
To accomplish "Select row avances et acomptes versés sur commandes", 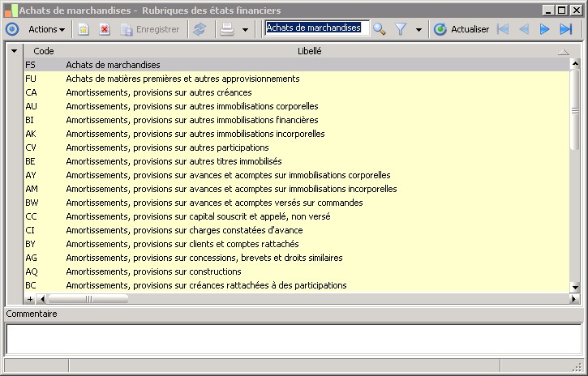I will pos(297,203).
